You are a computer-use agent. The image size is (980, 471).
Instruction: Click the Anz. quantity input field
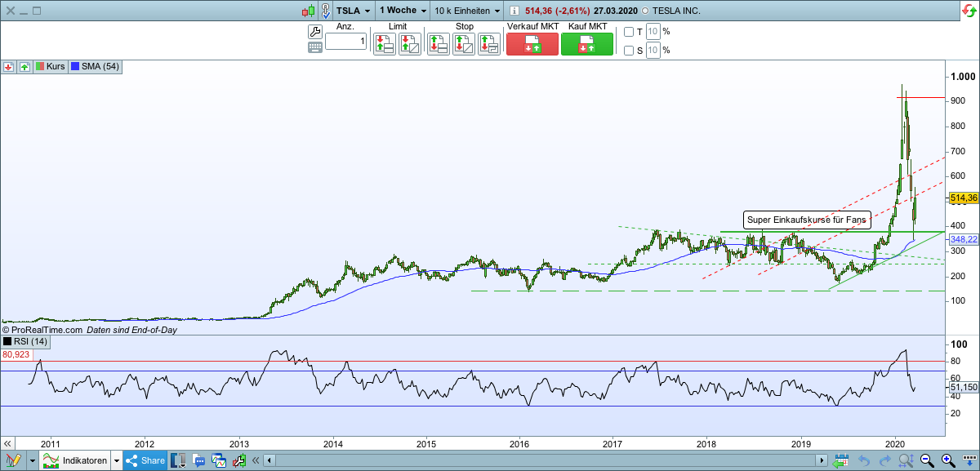point(346,40)
